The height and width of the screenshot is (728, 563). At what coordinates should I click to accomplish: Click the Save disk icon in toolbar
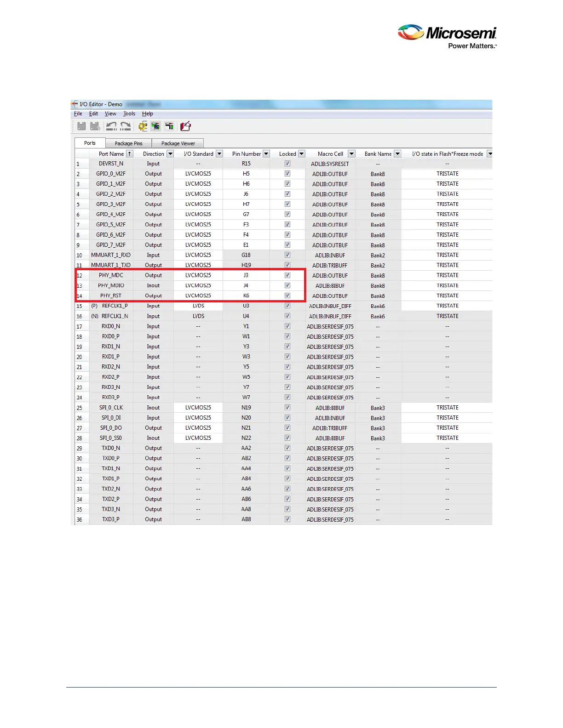click(81, 126)
